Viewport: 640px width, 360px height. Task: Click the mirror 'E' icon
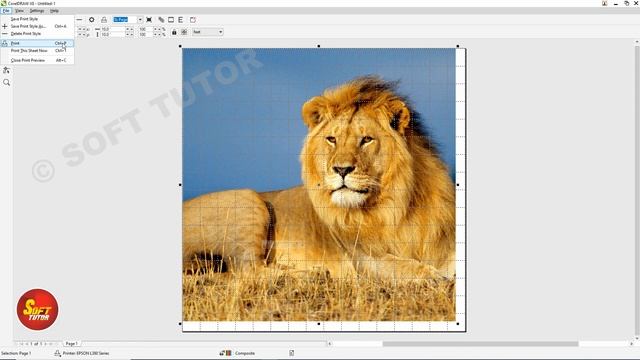point(180,20)
